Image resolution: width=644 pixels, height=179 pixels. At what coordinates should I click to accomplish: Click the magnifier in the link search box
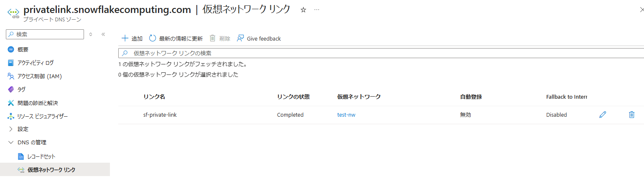pyautogui.click(x=125, y=53)
